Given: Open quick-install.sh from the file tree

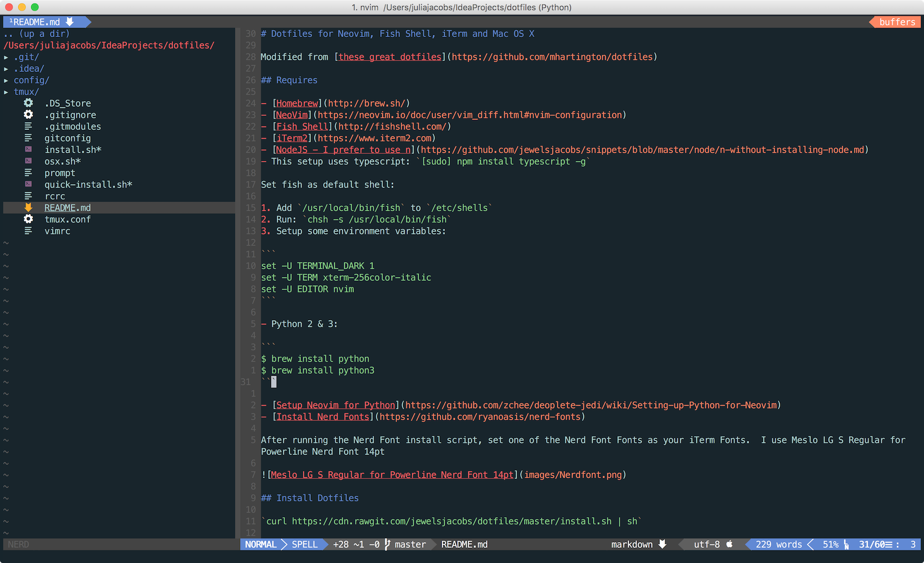Looking at the screenshot, I should (89, 185).
